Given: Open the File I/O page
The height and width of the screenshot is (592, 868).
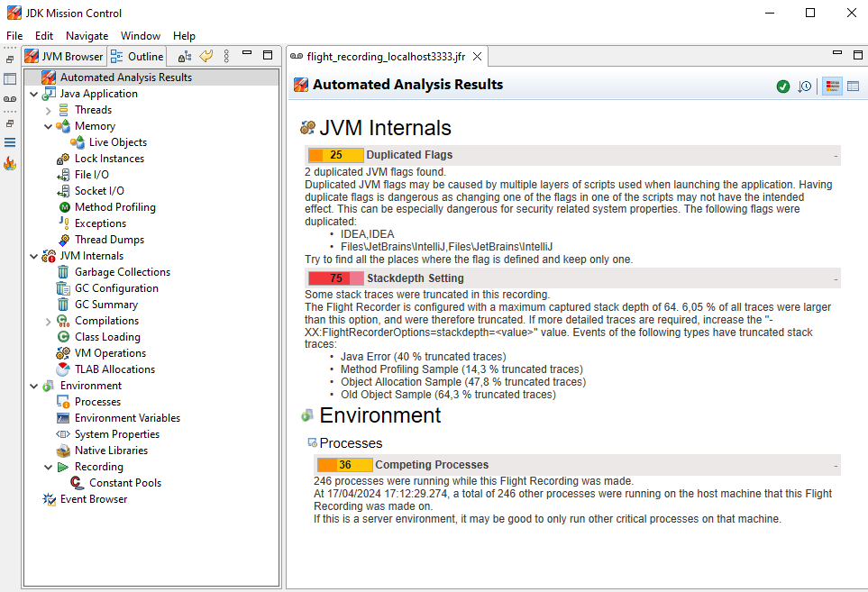Looking at the screenshot, I should pos(91,175).
